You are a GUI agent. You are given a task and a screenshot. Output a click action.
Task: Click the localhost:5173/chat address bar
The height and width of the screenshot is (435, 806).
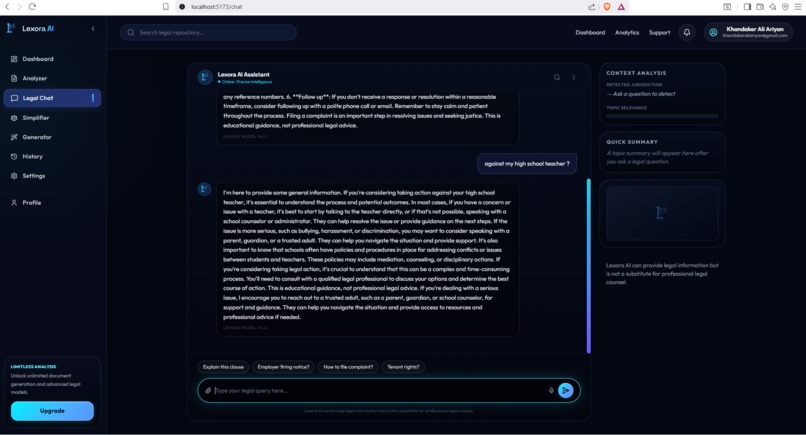click(380, 7)
